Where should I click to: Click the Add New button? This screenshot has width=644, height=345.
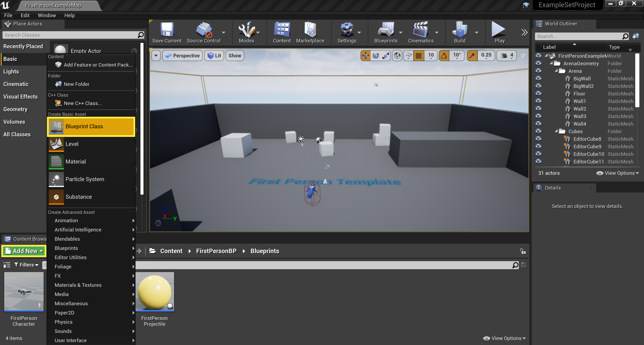[x=24, y=251]
